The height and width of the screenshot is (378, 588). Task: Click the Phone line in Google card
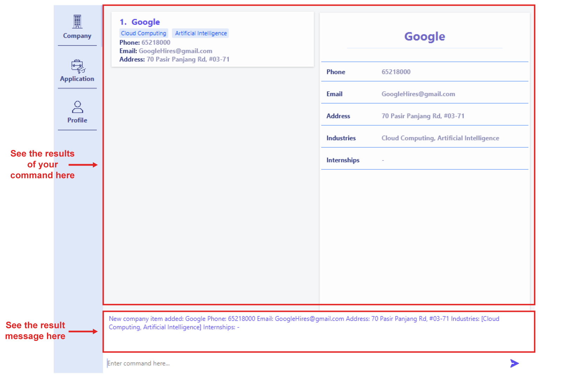pos(145,42)
